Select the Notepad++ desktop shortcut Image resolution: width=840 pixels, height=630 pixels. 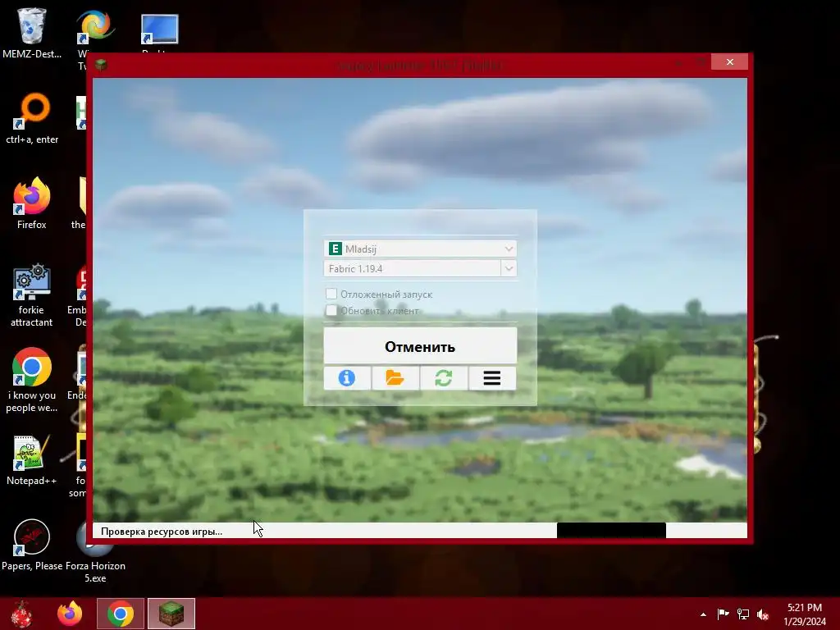(x=32, y=460)
